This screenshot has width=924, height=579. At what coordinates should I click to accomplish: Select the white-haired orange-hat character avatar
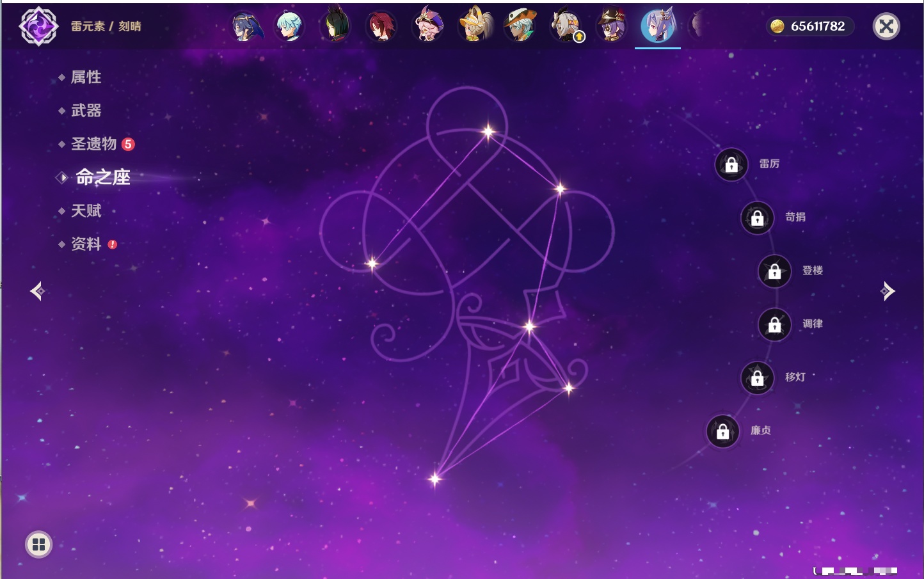520,26
